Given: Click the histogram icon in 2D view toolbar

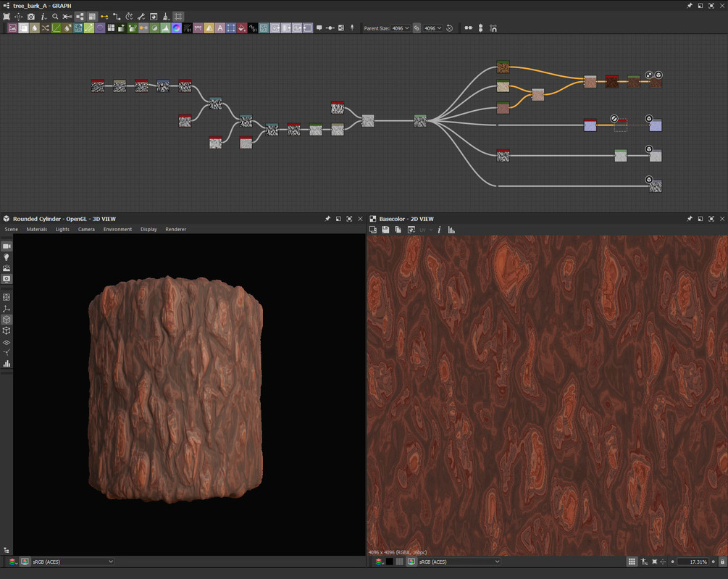Looking at the screenshot, I should click(x=451, y=230).
